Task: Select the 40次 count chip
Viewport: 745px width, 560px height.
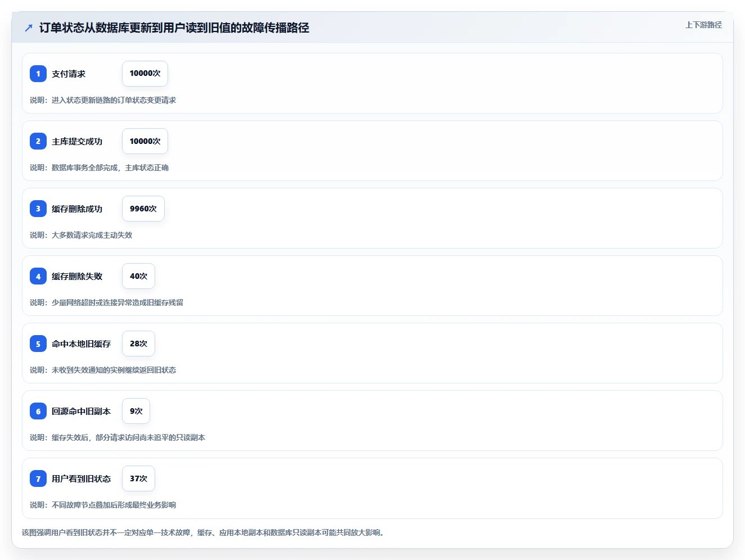Action: pyautogui.click(x=138, y=276)
